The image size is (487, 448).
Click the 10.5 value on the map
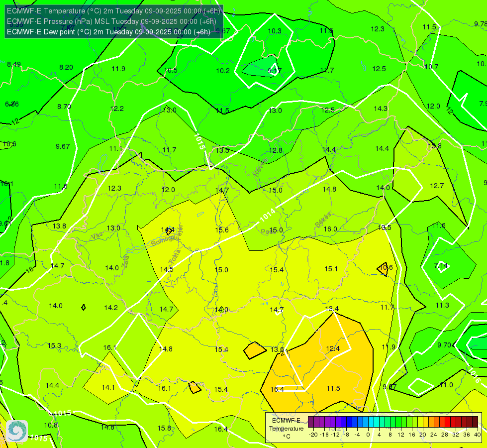(171, 70)
